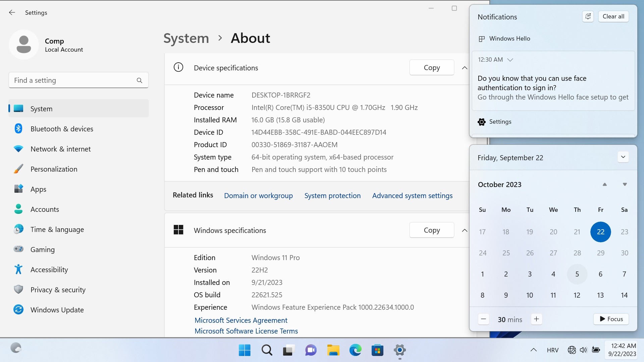Screen dimensions: 644x362
Task: Show hidden icons in the system tray
Action: tap(534, 350)
